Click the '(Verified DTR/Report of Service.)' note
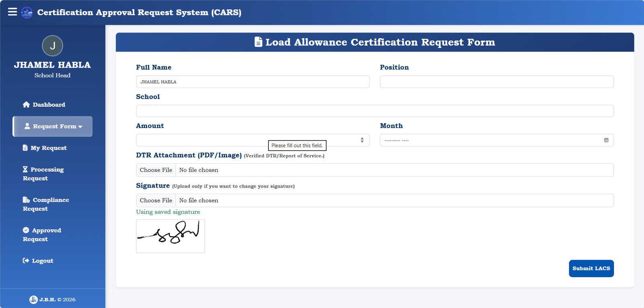644x308 pixels. [284, 156]
